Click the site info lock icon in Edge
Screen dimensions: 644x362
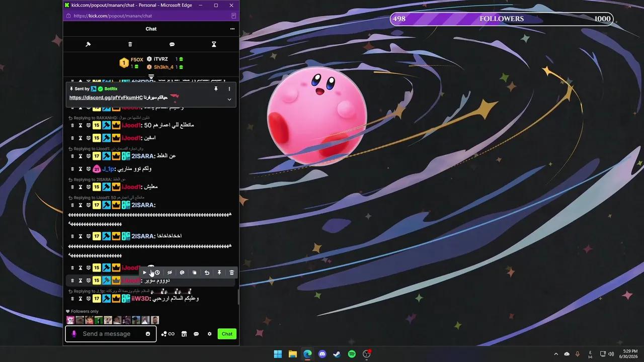(x=68, y=16)
